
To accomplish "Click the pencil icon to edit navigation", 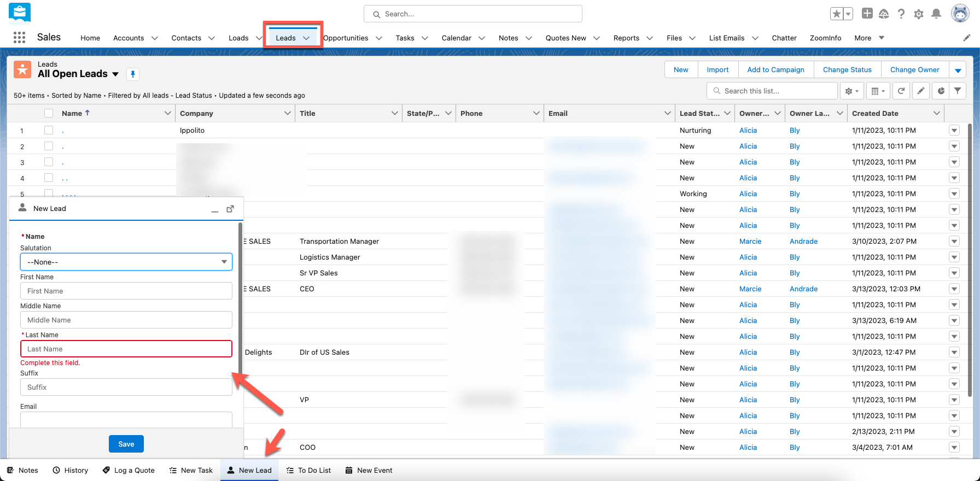I will [967, 38].
